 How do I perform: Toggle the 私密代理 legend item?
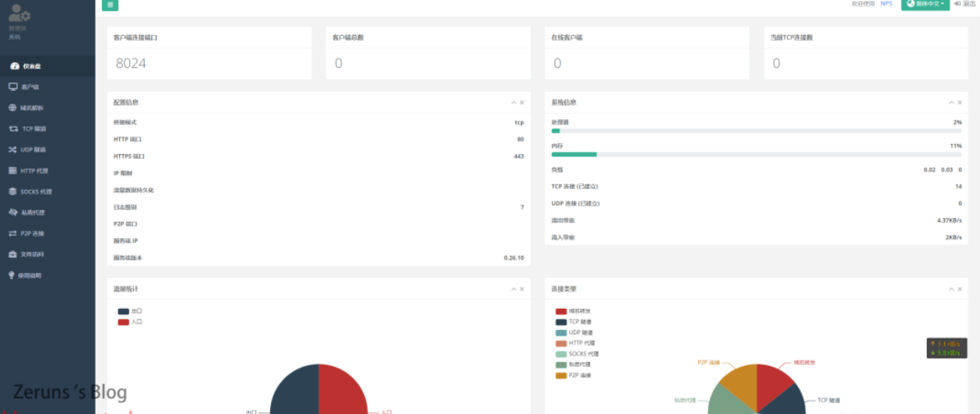[x=574, y=364]
